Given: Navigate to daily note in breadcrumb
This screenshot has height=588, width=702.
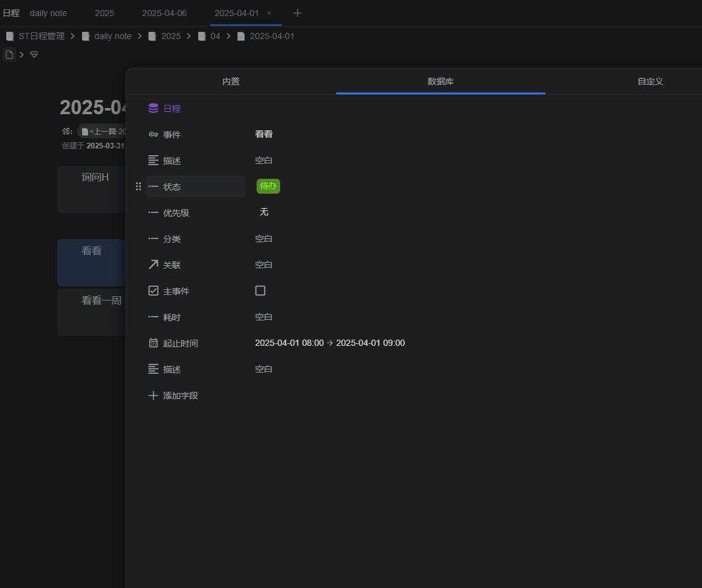Looking at the screenshot, I should point(112,36).
